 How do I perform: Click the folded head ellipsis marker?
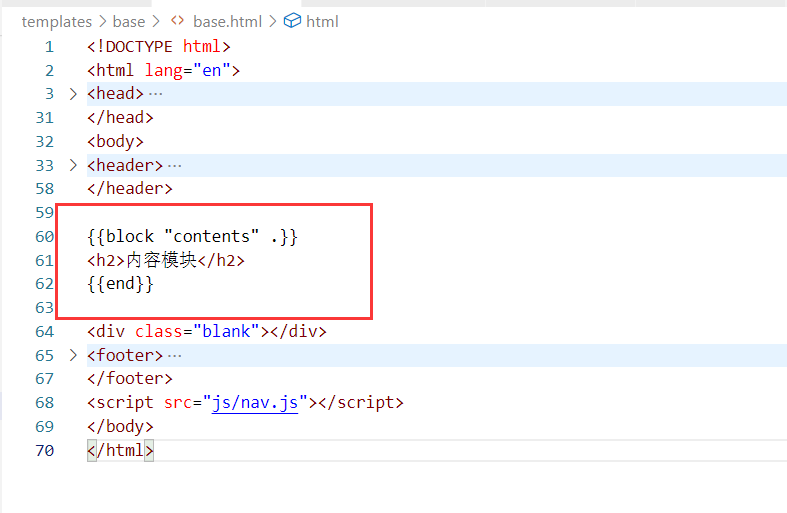click(156, 94)
